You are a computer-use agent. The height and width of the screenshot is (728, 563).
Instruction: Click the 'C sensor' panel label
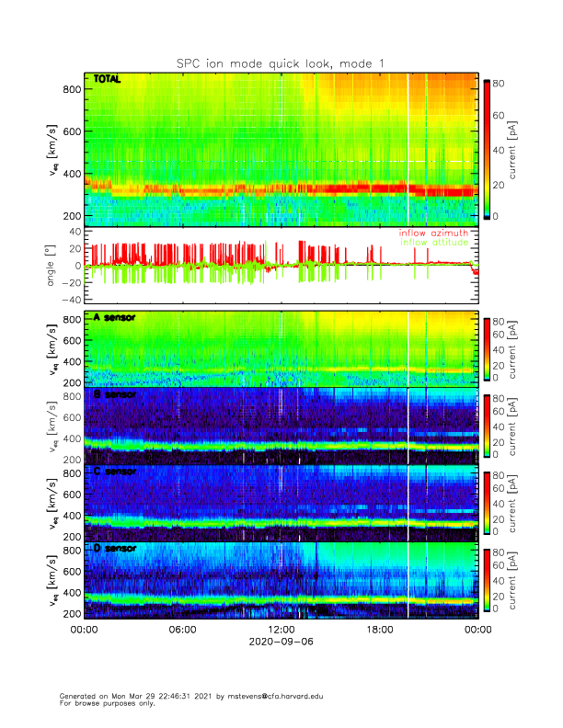tap(115, 472)
